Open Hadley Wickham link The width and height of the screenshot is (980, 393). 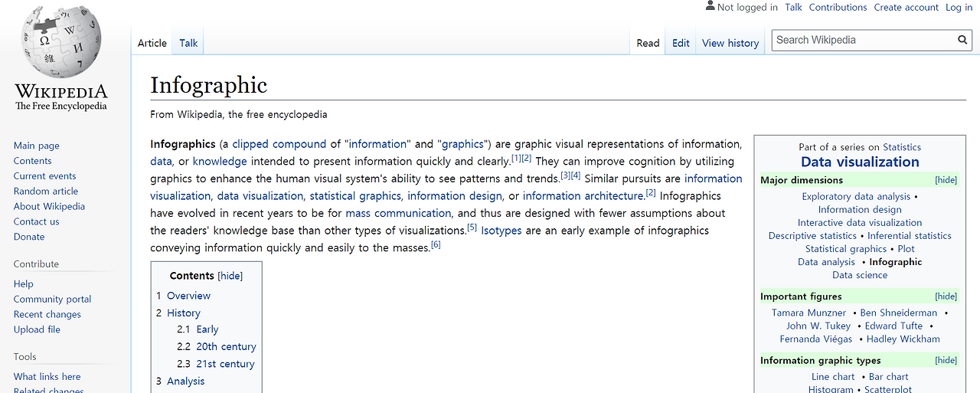pos(903,339)
